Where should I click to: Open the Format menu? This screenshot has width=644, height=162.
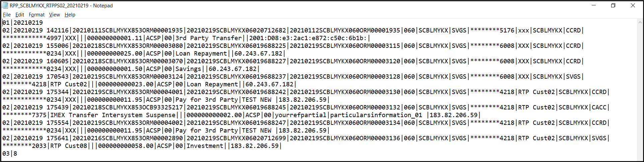pyautogui.click(x=37, y=15)
